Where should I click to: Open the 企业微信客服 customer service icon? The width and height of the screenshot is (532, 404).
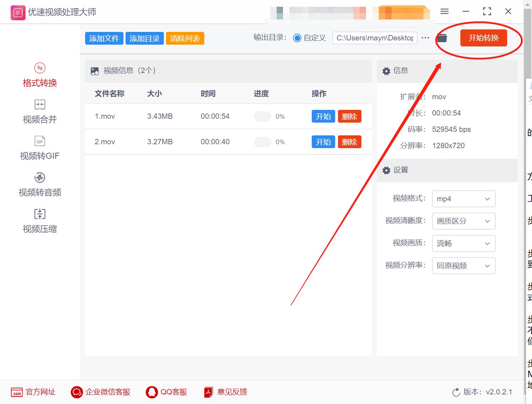coord(76,392)
